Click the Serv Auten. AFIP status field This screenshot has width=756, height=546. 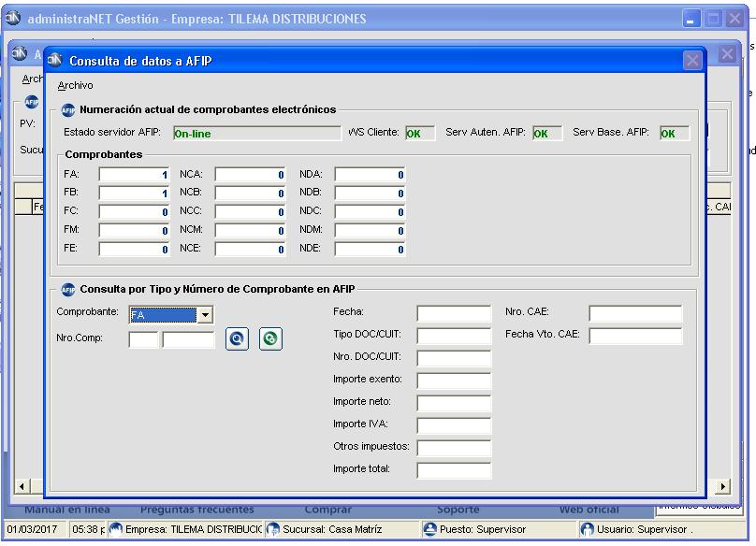(x=547, y=134)
